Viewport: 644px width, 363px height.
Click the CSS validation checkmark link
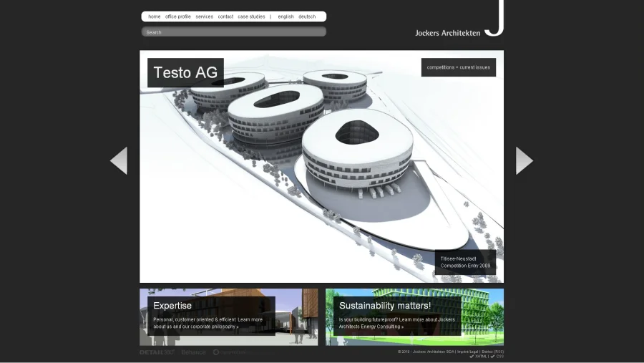click(x=497, y=357)
